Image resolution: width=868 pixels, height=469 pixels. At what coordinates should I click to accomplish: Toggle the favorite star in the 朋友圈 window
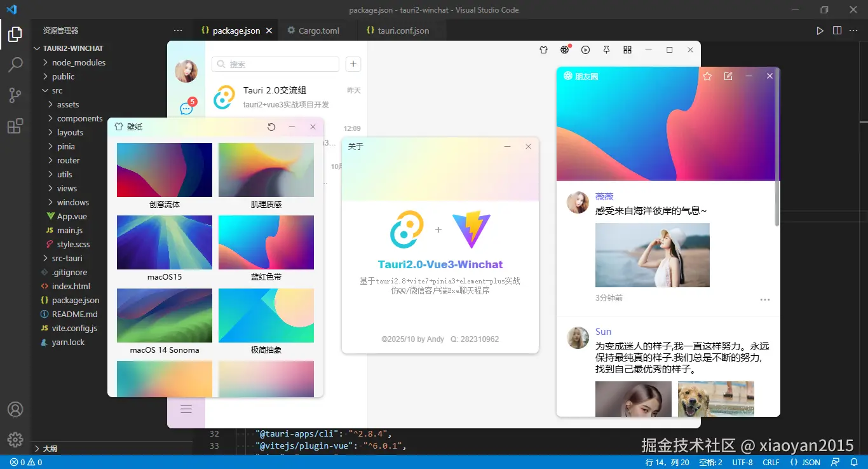coord(707,76)
